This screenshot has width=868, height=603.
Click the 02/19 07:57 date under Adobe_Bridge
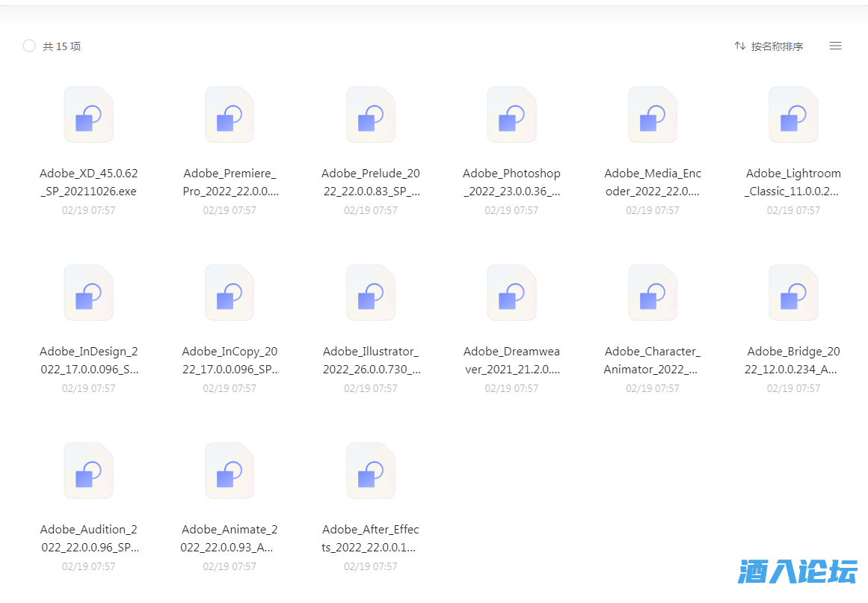pos(793,389)
